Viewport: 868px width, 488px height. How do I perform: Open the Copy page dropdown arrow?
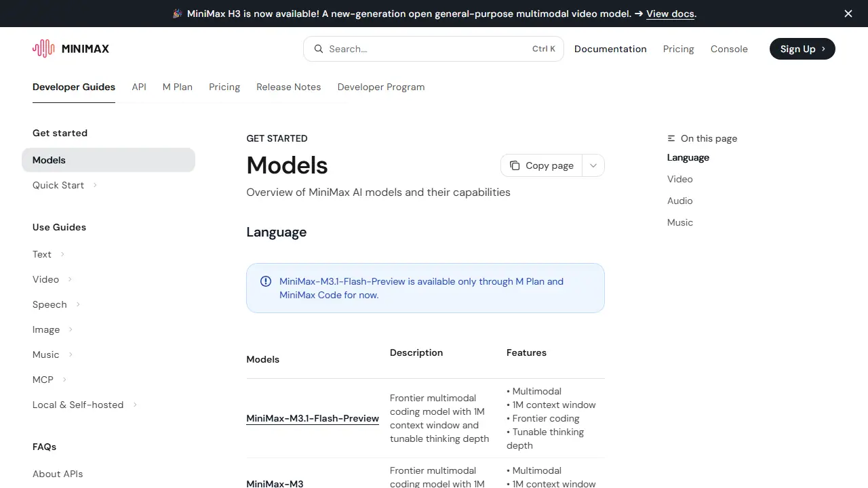point(593,165)
